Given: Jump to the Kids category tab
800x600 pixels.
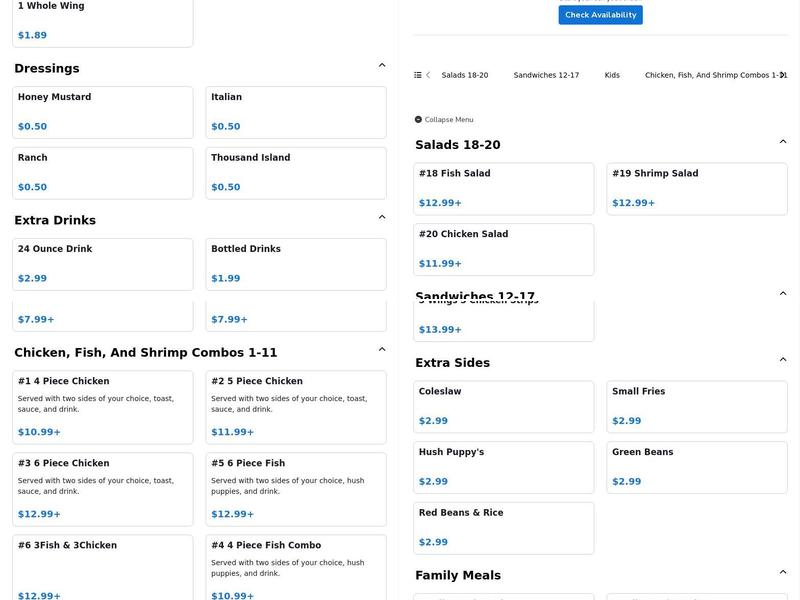Looking at the screenshot, I should click(x=612, y=75).
